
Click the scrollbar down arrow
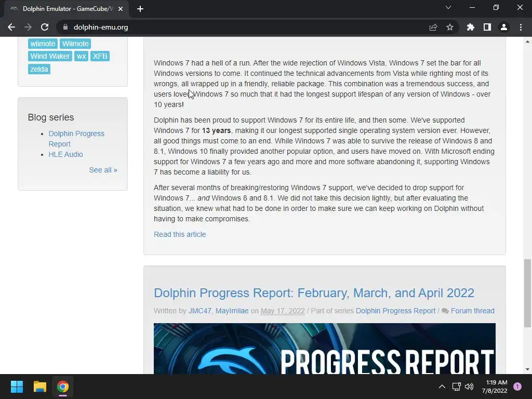coord(527,369)
